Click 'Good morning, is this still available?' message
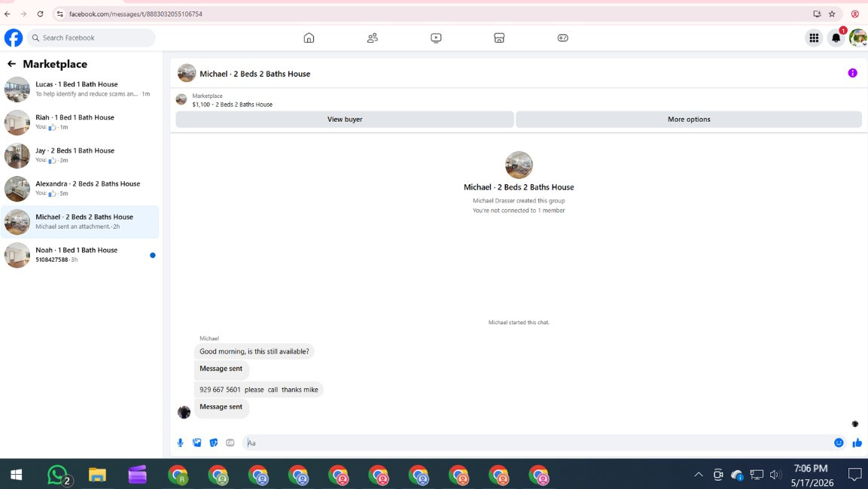The height and width of the screenshot is (489, 868). pos(254,351)
